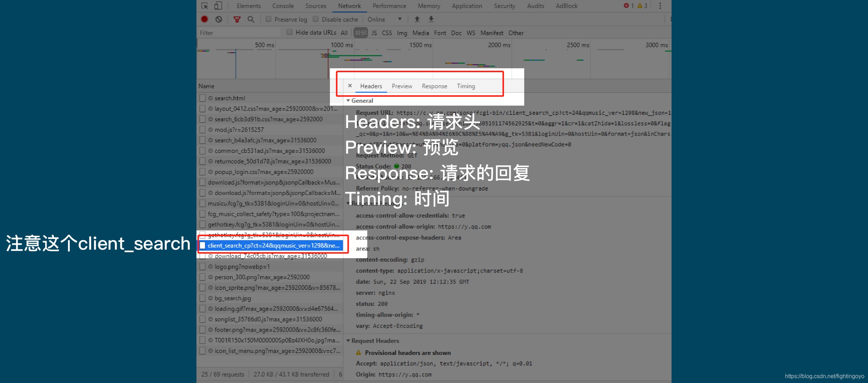Close the request details panel

[x=350, y=86]
